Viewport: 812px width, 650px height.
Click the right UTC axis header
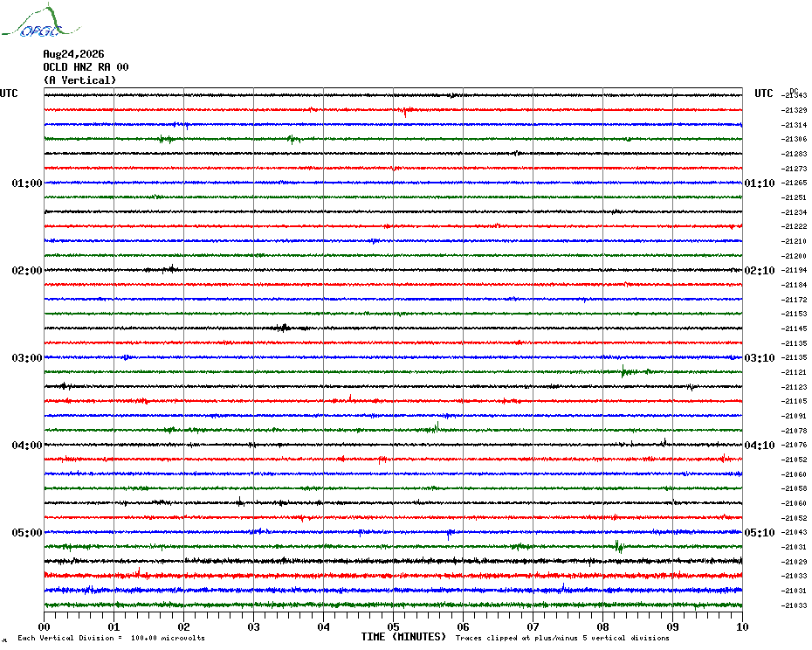pos(763,93)
